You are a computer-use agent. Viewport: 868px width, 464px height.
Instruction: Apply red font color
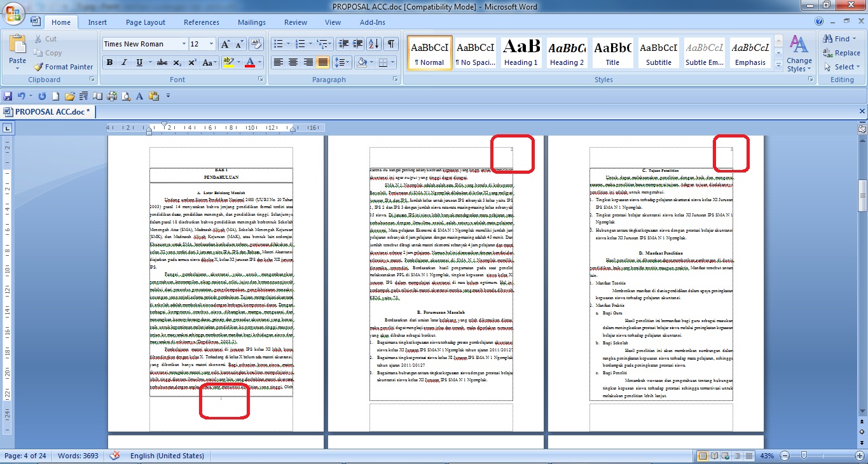point(250,62)
